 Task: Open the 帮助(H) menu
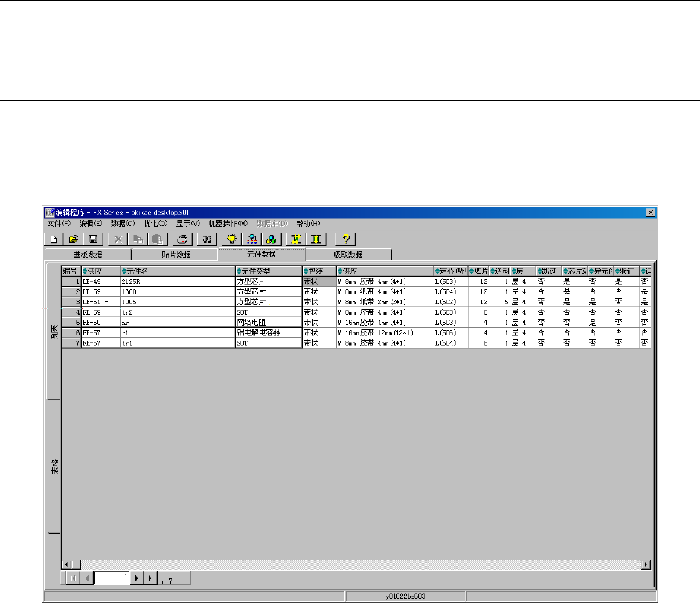309,224
